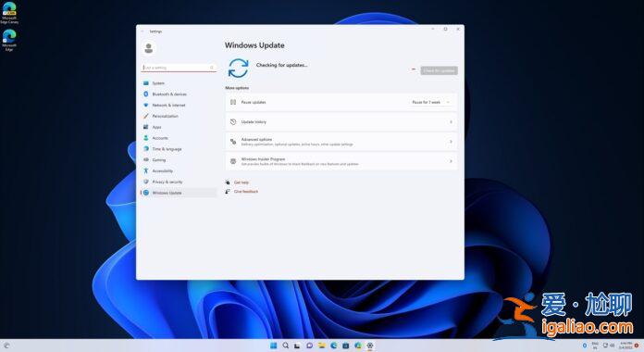The height and width of the screenshot is (352, 644).
Task: Open the Windows Insider Program page
Action: click(x=341, y=161)
